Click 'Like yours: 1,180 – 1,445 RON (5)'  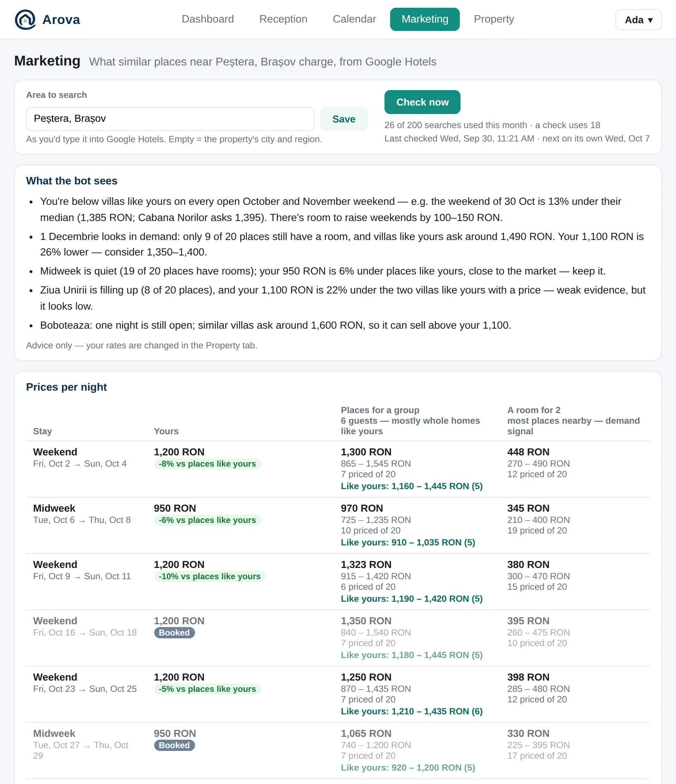click(x=412, y=655)
